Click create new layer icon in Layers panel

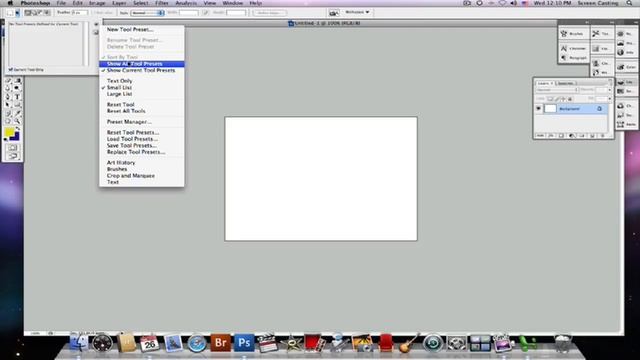click(x=592, y=136)
